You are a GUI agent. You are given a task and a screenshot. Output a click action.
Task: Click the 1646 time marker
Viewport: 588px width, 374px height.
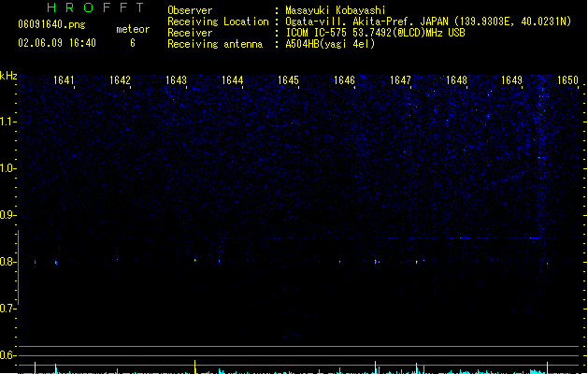click(344, 80)
